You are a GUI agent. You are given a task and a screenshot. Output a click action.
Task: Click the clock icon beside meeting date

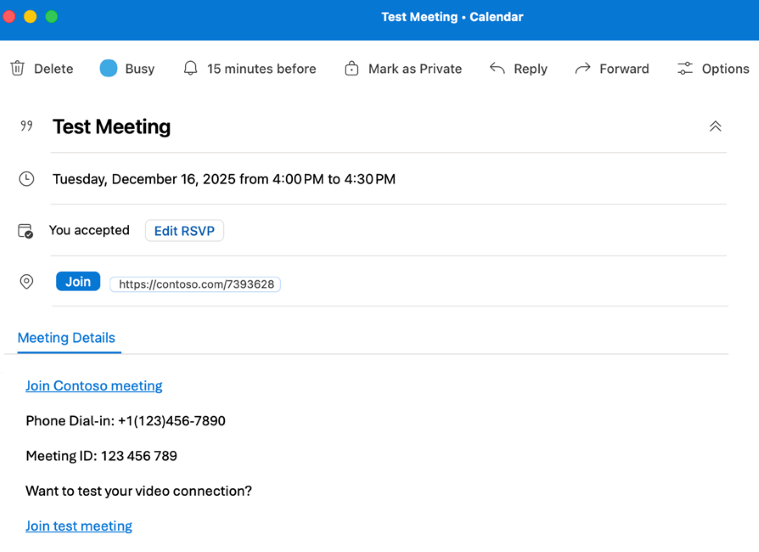26,179
